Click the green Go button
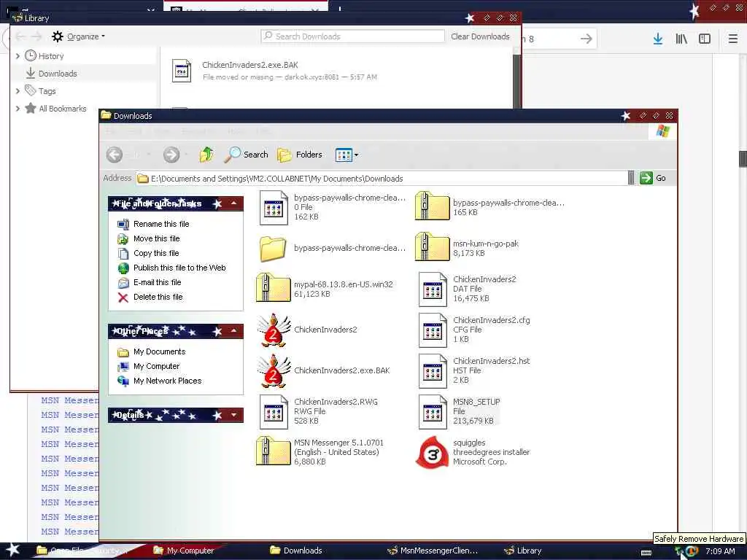The image size is (747, 560). 653,178
